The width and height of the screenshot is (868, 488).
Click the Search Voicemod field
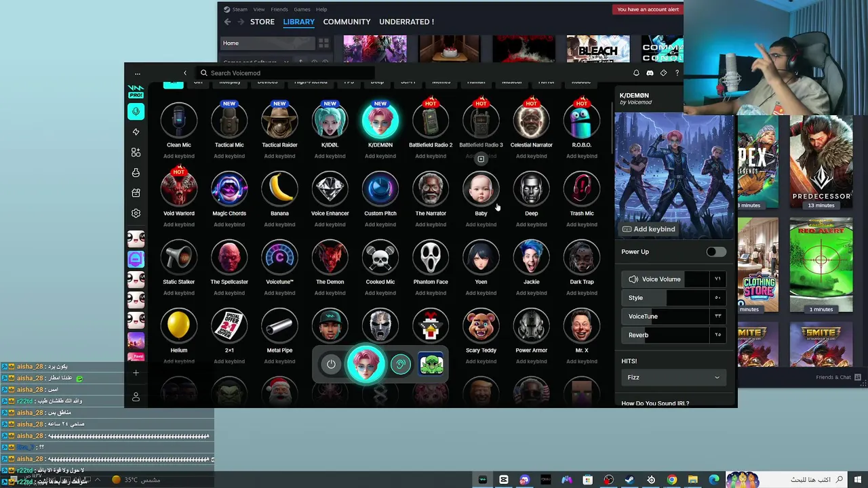(285, 73)
